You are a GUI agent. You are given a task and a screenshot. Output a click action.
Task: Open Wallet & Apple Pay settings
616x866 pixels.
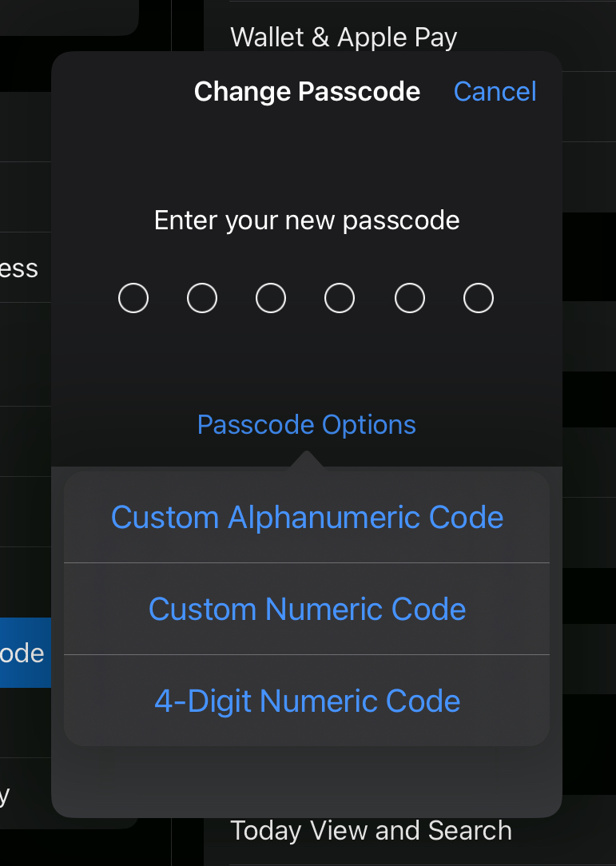click(x=344, y=37)
